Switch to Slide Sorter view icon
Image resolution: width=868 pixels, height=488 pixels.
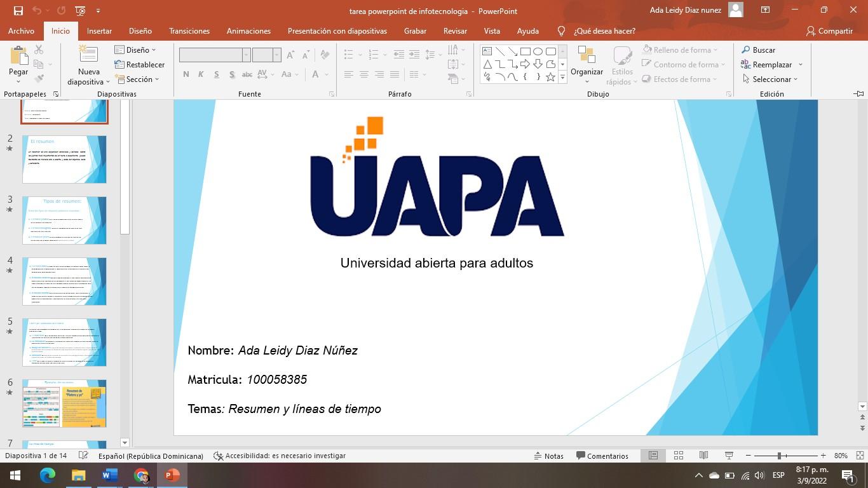[679, 456]
